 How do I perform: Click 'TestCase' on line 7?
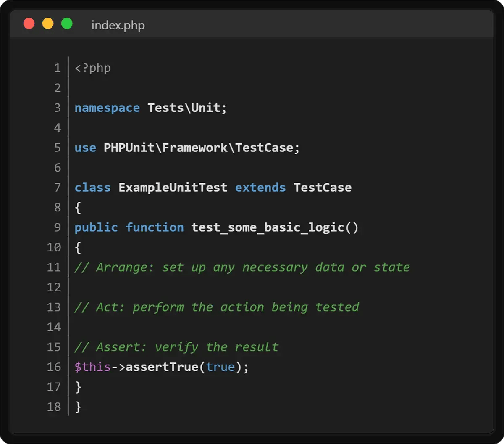(323, 188)
